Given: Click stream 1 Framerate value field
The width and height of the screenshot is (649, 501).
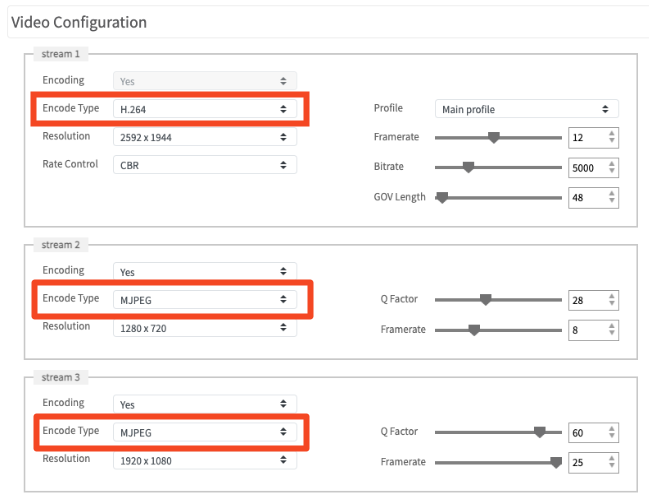Looking at the screenshot, I should (585, 137).
